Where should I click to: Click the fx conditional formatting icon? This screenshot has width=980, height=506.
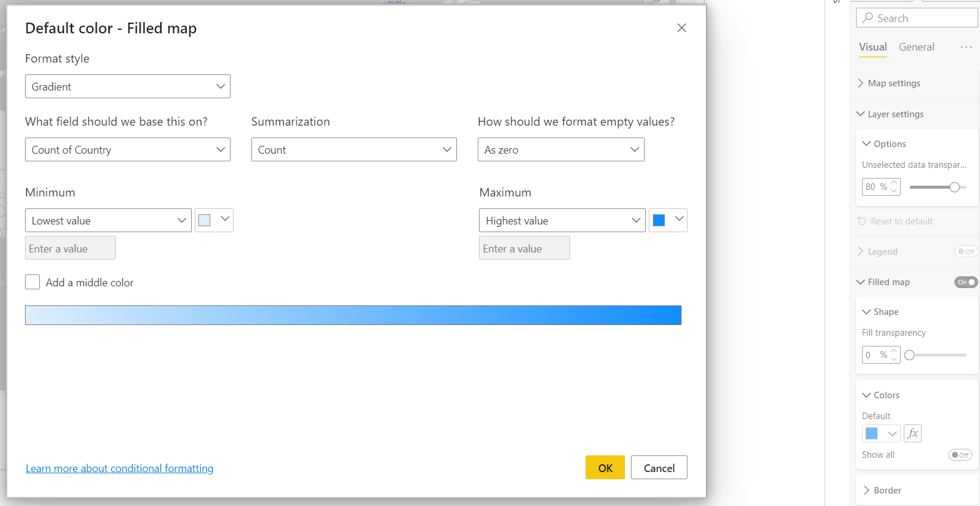912,433
